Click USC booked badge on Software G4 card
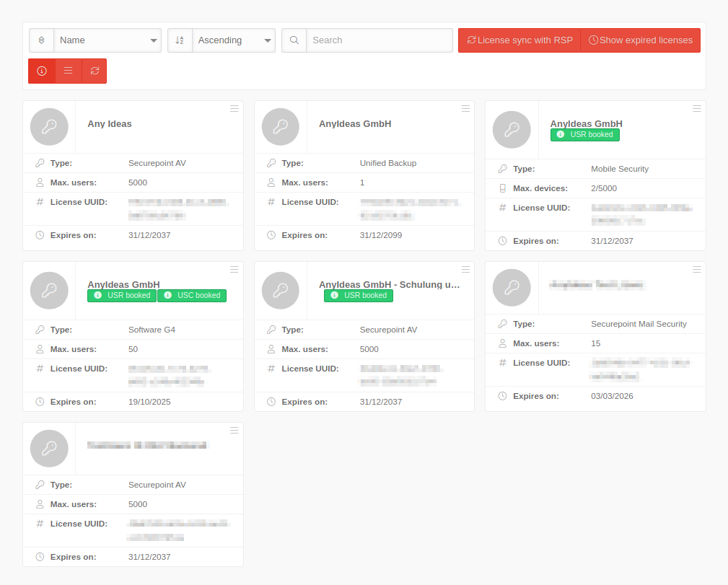Screen dimensions: 728x585 (x=192, y=296)
